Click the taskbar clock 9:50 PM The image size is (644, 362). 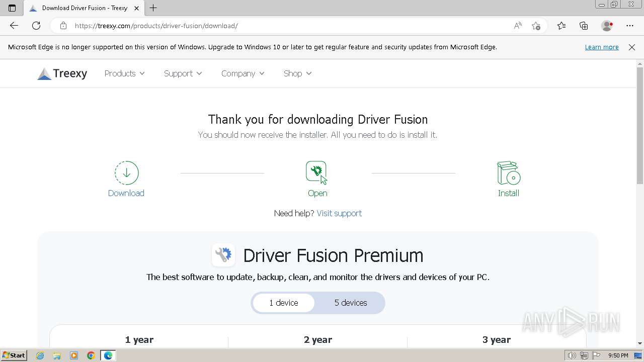tap(618, 355)
